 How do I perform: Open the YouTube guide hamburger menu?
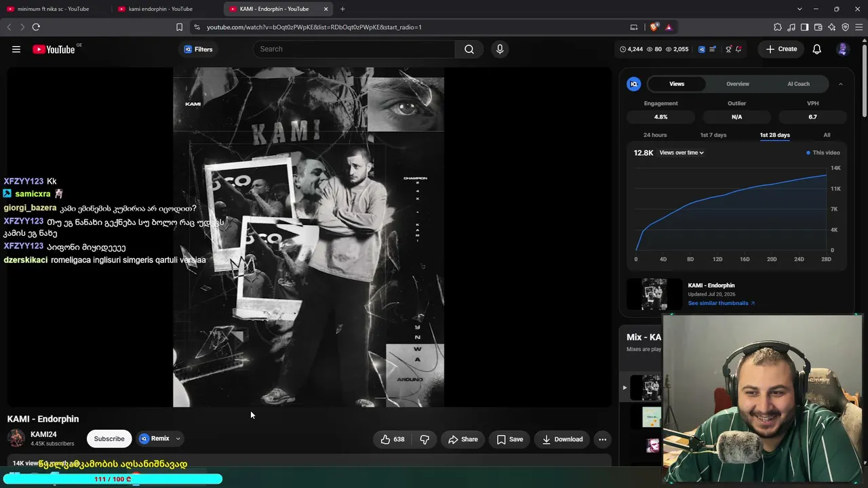coord(16,49)
